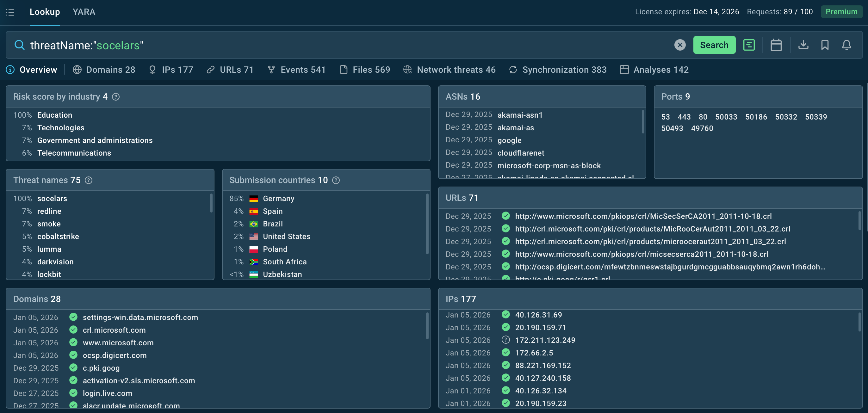The width and height of the screenshot is (868, 413).
Task: Open the Submission countries help tooltip
Action: click(x=336, y=180)
